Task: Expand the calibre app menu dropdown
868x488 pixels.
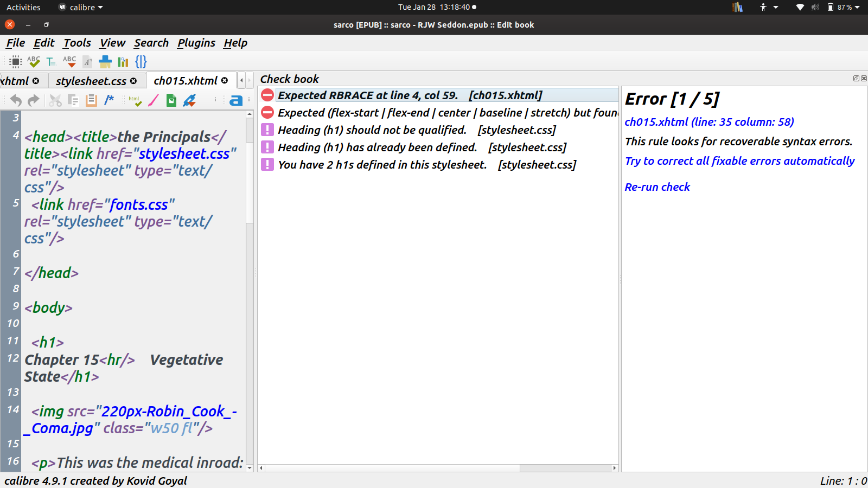Action: (100, 8)
